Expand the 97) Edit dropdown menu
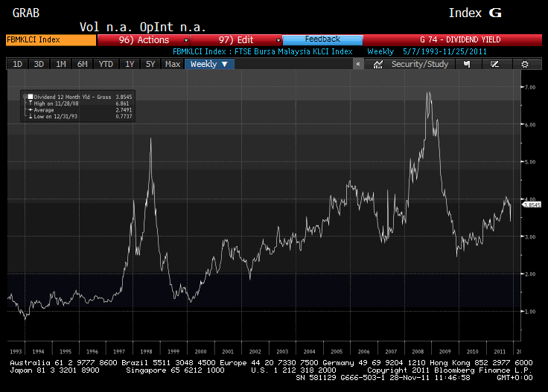548x392 pixels. [x=237, y=39]
